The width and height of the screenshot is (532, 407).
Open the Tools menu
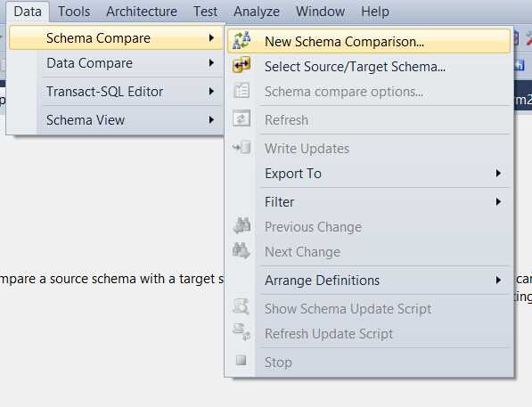pyautogui.click(x=74, y=12)
